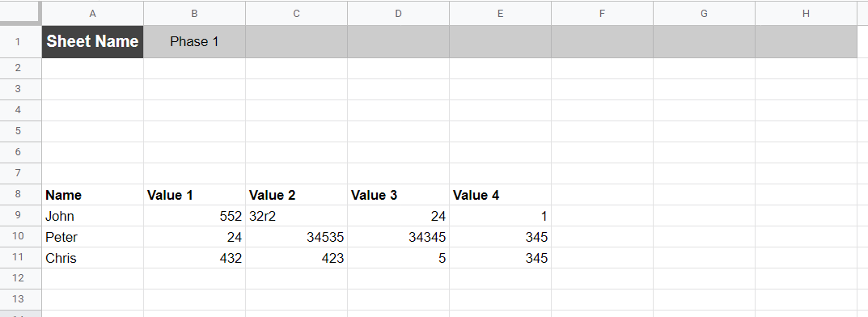Select the cell with name Chris
868x317 pixels.
[x=92, y=258]
